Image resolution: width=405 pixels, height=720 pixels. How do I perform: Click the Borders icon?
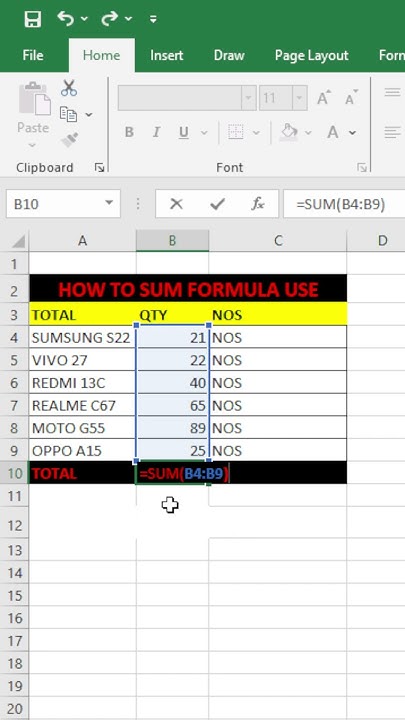[x=236, y=132]
